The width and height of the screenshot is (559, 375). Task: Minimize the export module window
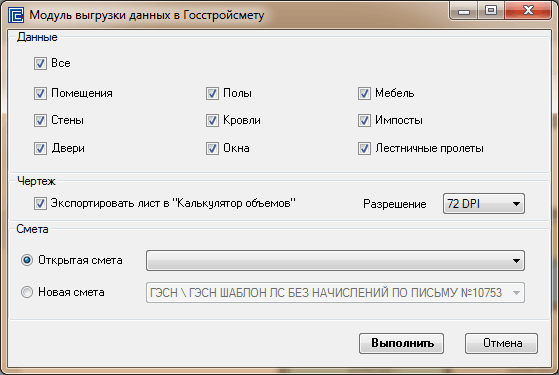pos(464,11)
